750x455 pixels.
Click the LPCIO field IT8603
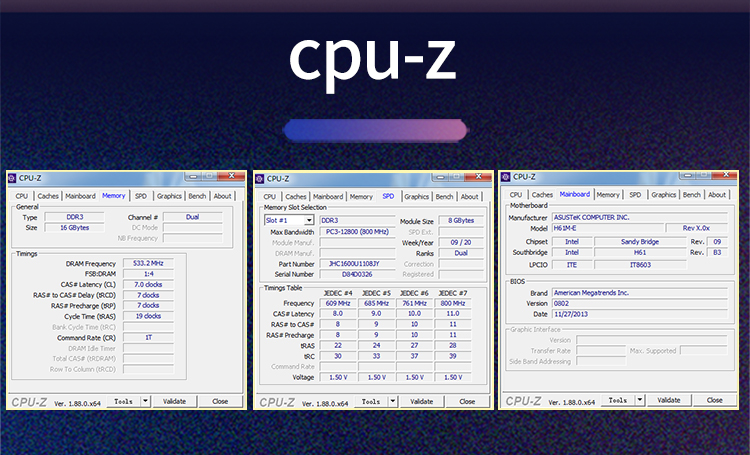click(640, 265)
